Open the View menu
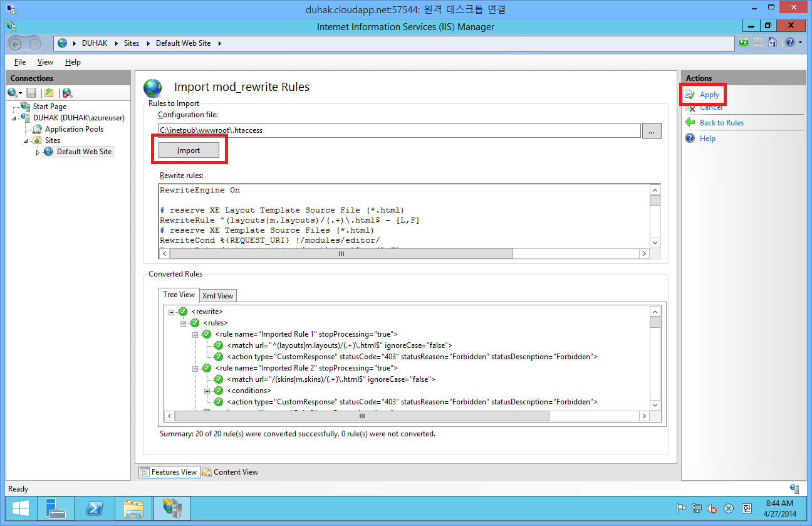The width and height of the screenshot is (812, 526). coord(45,62)
